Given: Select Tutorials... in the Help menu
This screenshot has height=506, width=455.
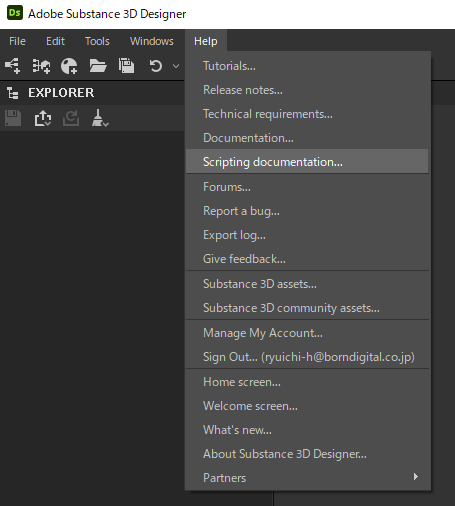Looking at the screenshot, I should [307, 66].
